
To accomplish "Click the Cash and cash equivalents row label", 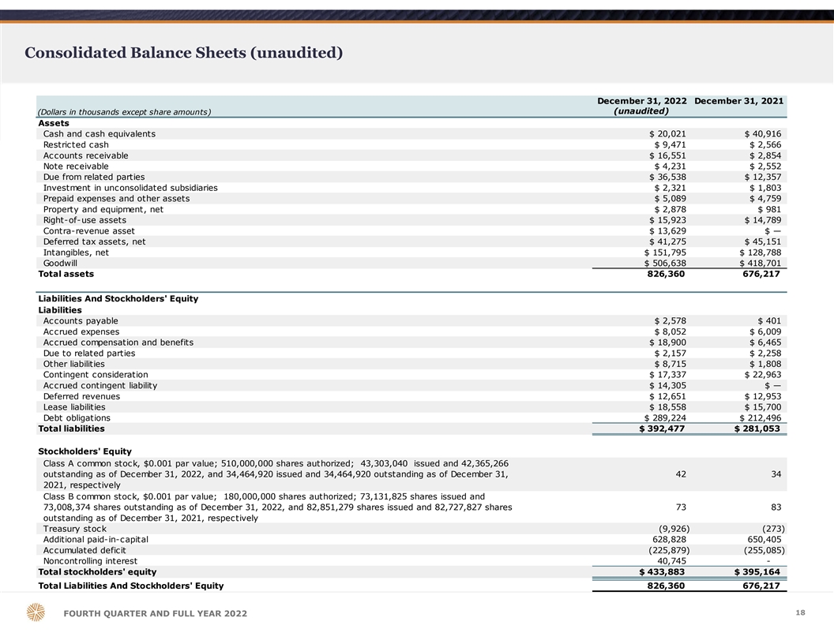I will pyautogui.click(x=100, y=134).
